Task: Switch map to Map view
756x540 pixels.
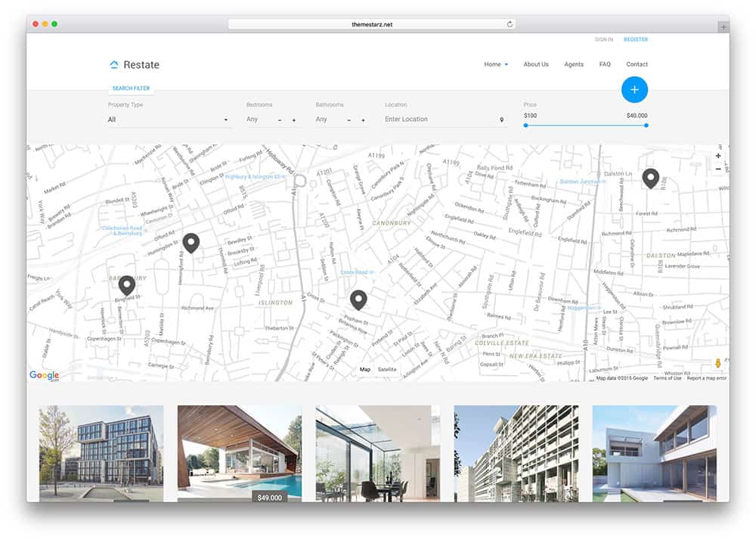Action: (365, 369)
